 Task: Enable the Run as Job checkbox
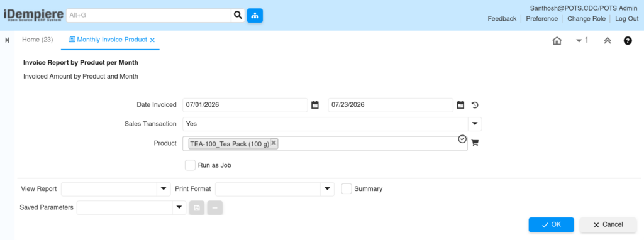tap(190, 165)
